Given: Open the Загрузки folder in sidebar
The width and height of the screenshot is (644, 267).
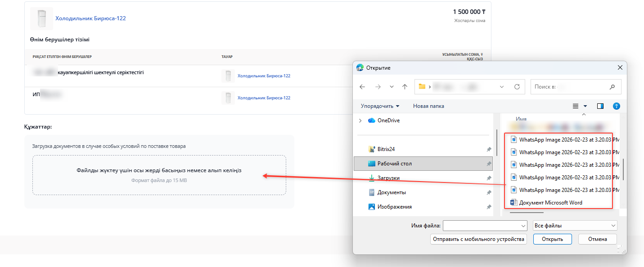Looking at the screenshot, I should (388, 178).
